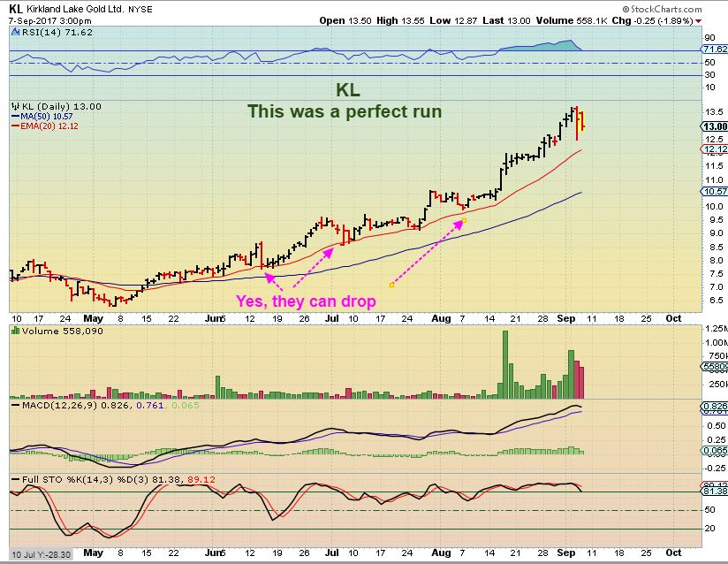Click the '81.38' stochastic value tag on the right axis

point(715,491)
